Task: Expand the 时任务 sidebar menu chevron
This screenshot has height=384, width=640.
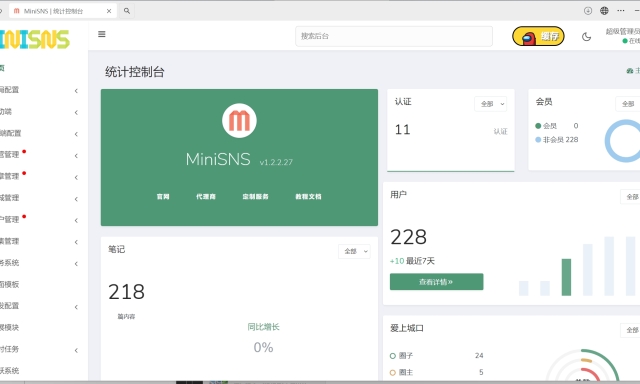Action: click(x=76, y=350)
